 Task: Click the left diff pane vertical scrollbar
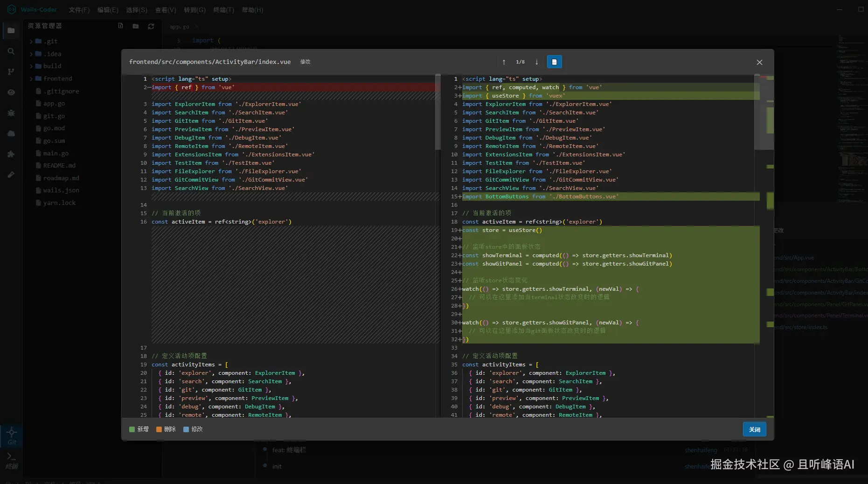[437, 112]
